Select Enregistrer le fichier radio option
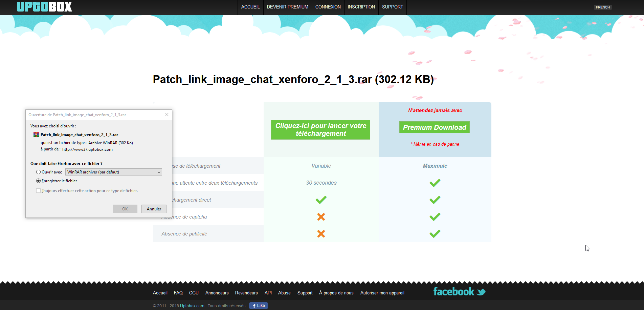The height and width of the screenshot is (310, 644). tap(39, 181)
